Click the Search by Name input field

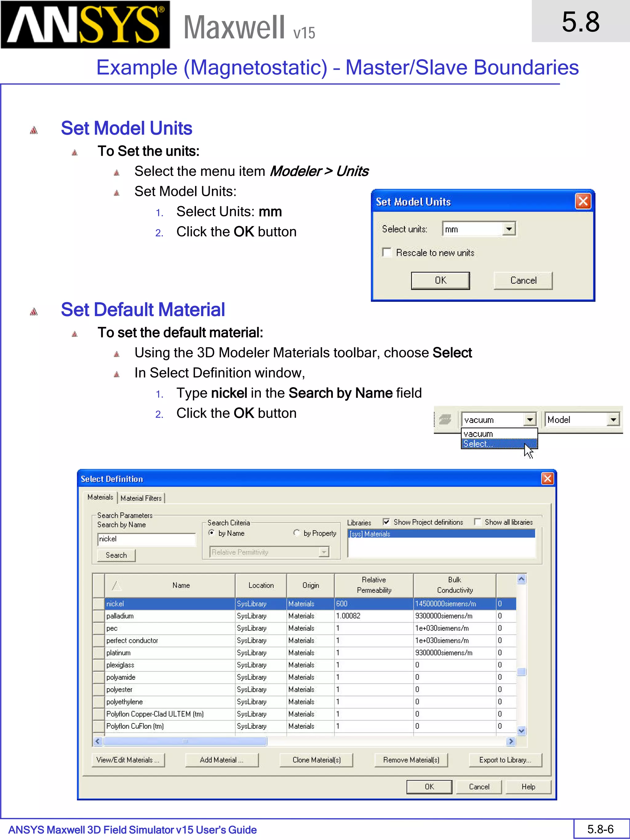(146, 539)
